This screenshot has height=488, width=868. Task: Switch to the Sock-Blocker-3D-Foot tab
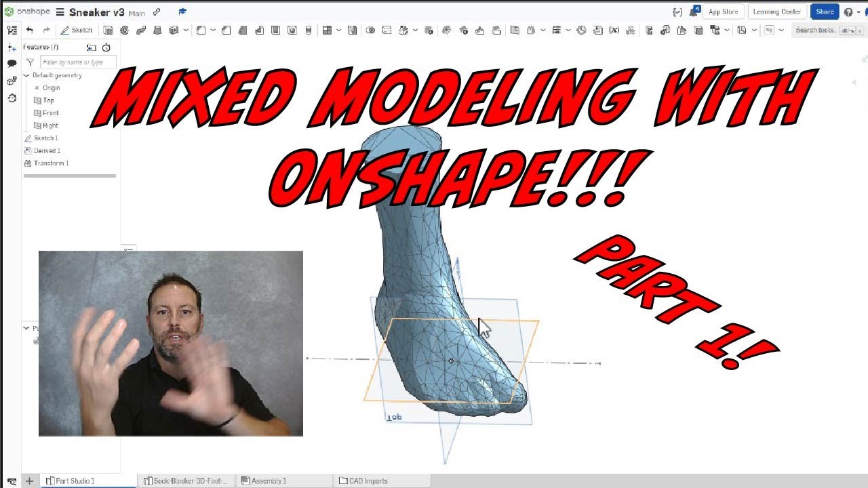[186, 481]
